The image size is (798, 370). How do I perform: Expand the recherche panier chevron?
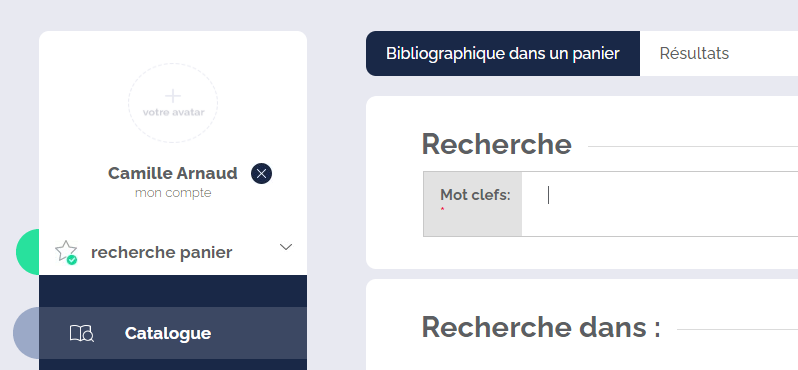[x=286, y=247]
